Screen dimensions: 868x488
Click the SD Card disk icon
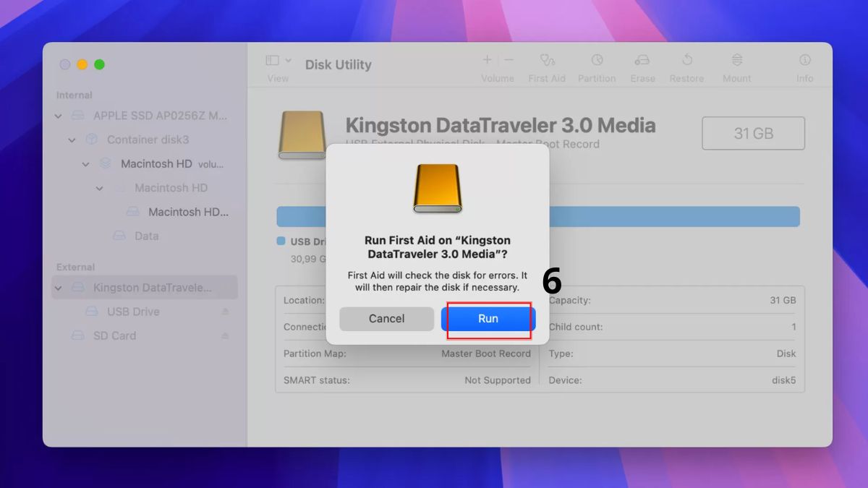pyautogui.click(x=77, y=335)
